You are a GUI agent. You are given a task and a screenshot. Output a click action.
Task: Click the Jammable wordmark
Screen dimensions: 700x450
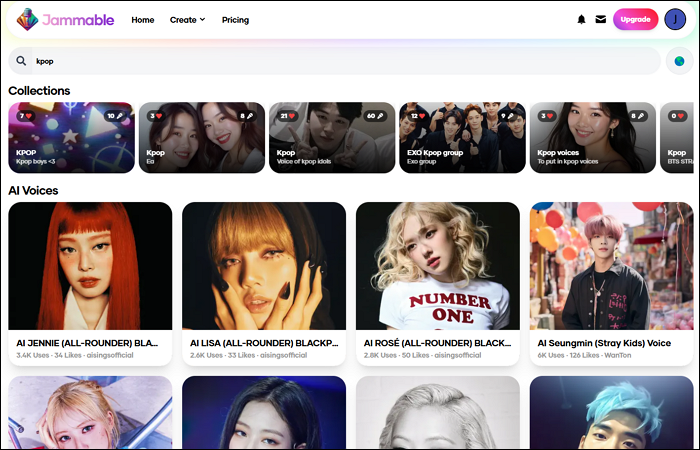(x=78, y=20)
